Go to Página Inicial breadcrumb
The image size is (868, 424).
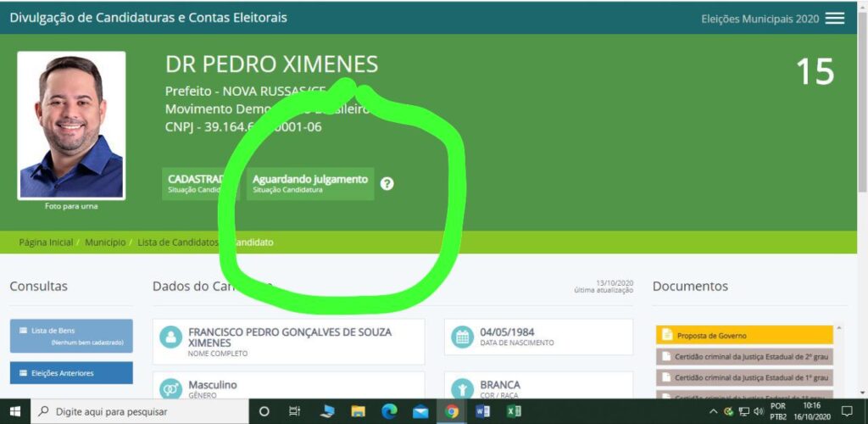[x=46, y=243]
